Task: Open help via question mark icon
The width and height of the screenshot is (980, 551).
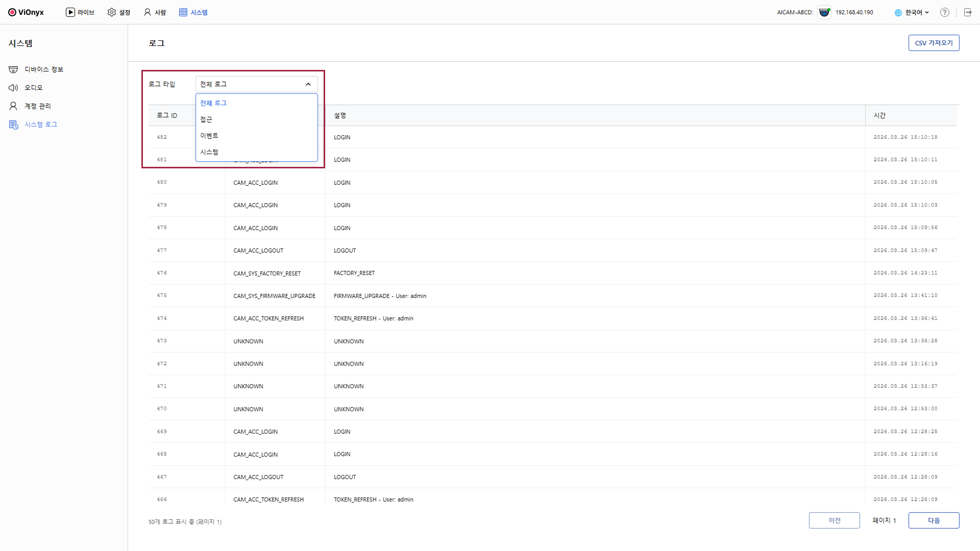Action: pos(944,12)
